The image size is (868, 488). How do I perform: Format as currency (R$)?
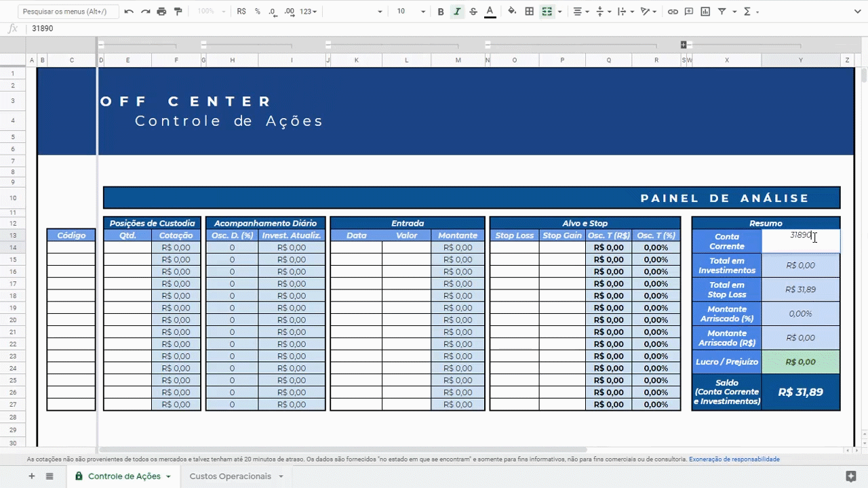241,12
